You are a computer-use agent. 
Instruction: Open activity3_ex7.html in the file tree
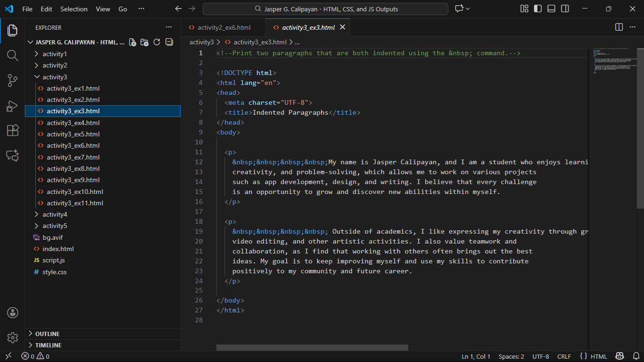click(73, 157)
